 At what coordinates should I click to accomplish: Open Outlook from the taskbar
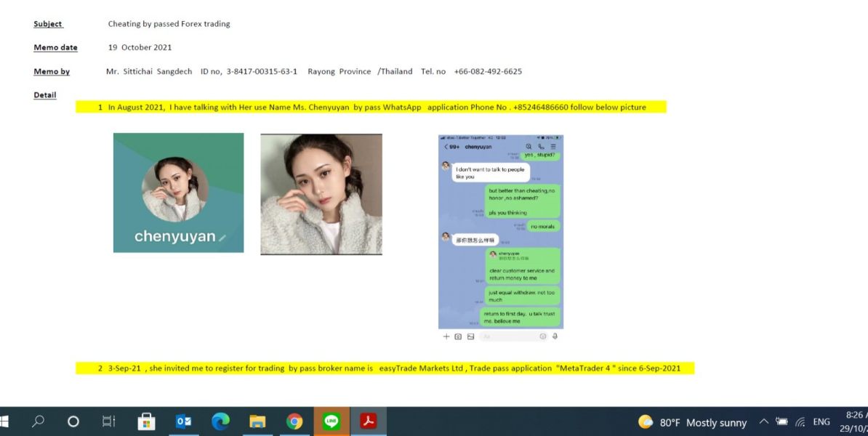tap(183, 421)
